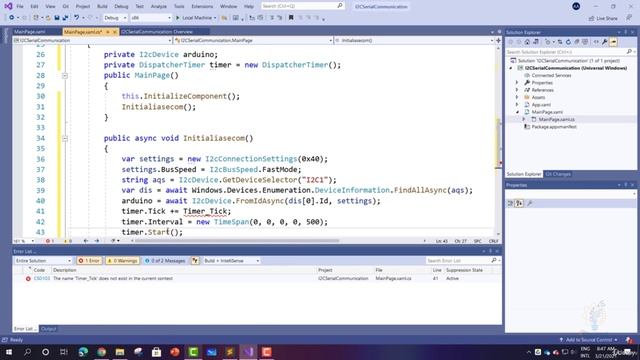Click the View Code icon in Solution Explorer toolbar

point(596,42)
